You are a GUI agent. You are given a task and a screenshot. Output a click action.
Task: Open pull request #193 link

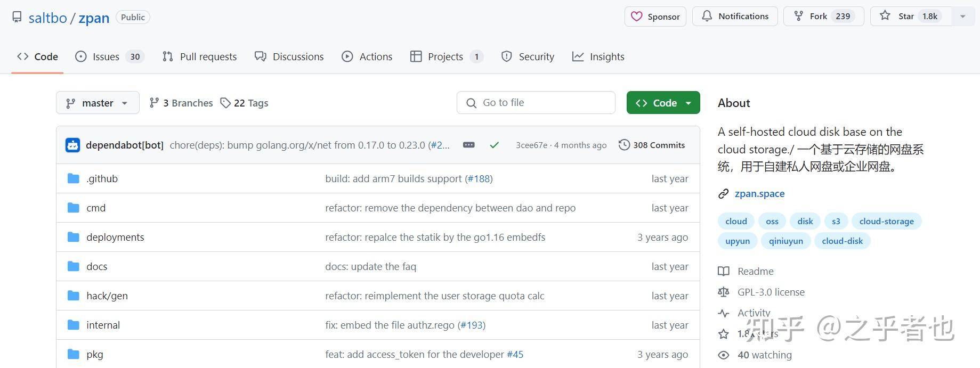(472, 325)
